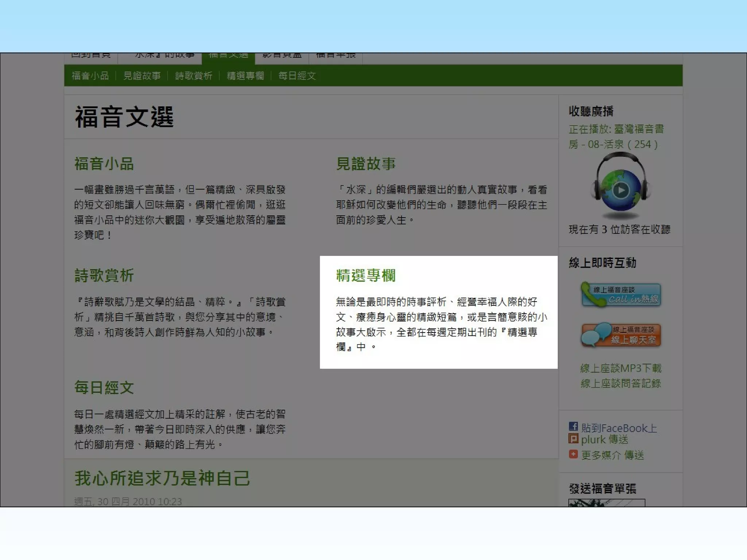Open article 我心所追求乃是神自己
This screenshot has height=560, width=747.
pyautogui.click(x=162, y=478)
